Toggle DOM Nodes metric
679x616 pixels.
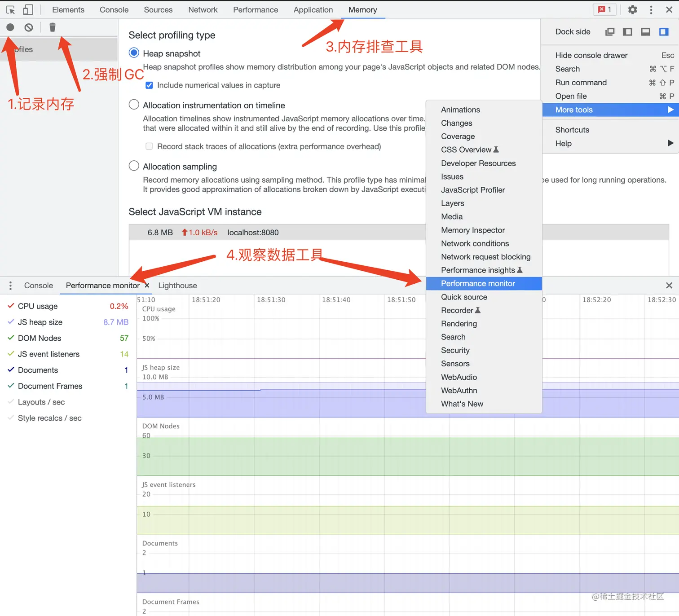tap(11, 338)
